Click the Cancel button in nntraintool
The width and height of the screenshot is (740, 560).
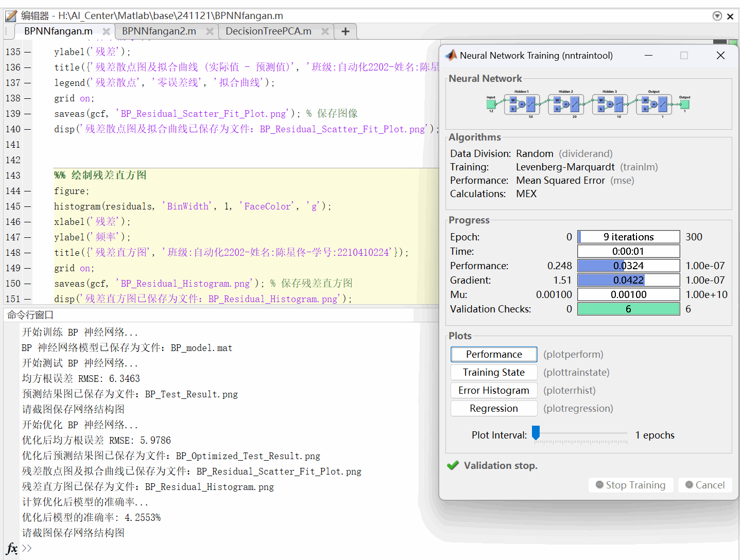(x=705, y=485)
